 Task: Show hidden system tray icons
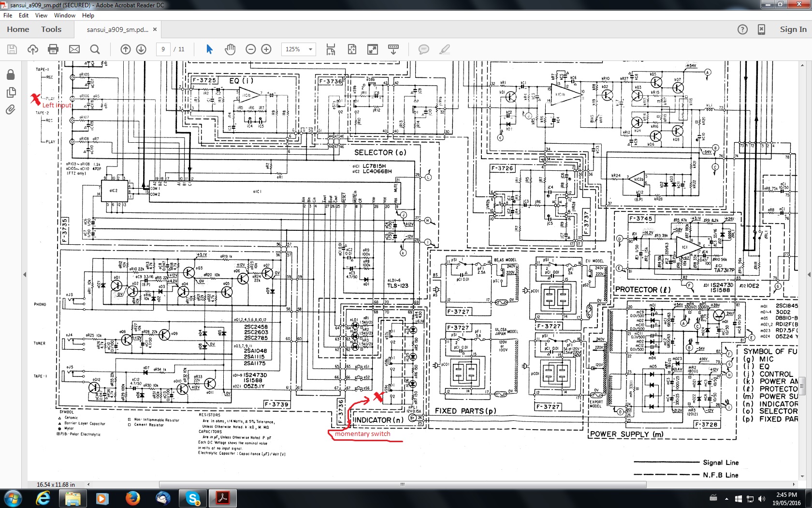tap(726, 499)
